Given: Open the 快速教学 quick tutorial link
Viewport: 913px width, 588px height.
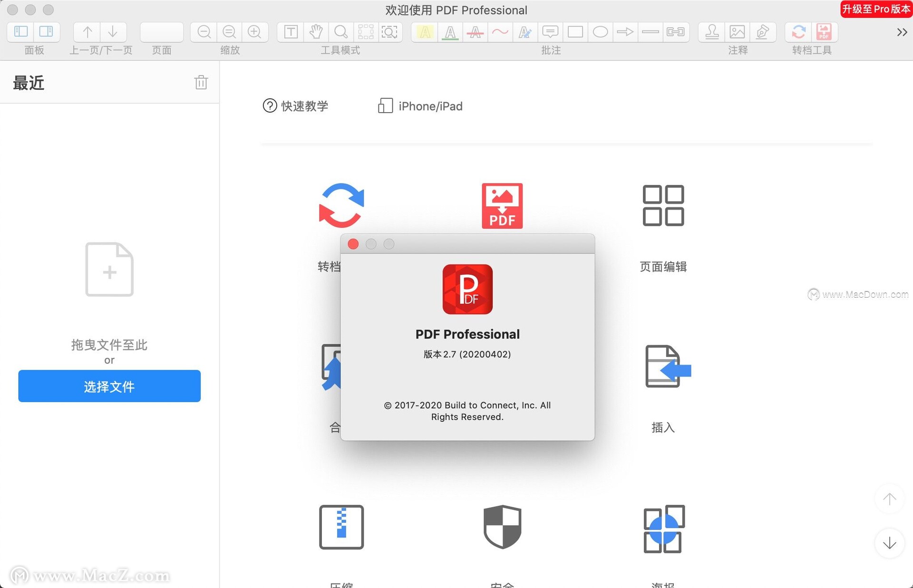Looking at the screenshot, I should tap(295, 106).
